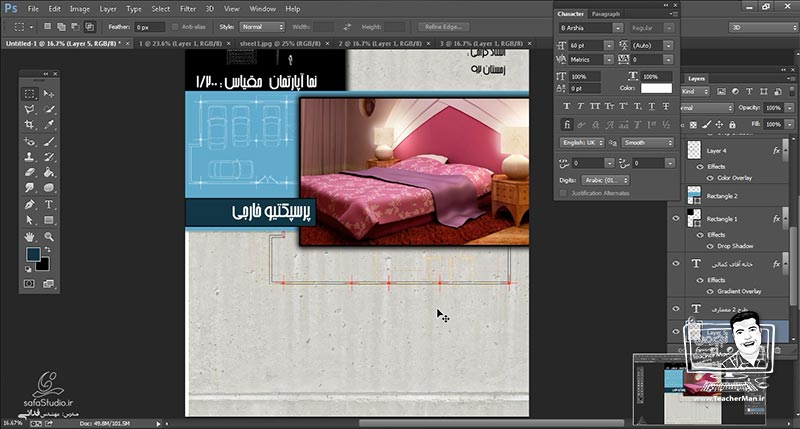Swap foreground and background colors

tap(47, 249)
